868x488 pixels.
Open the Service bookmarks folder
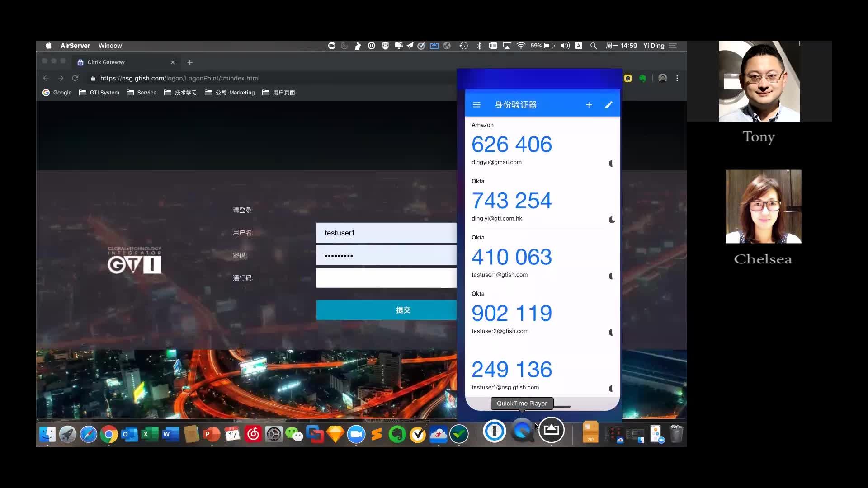click(x=142, y=93)
